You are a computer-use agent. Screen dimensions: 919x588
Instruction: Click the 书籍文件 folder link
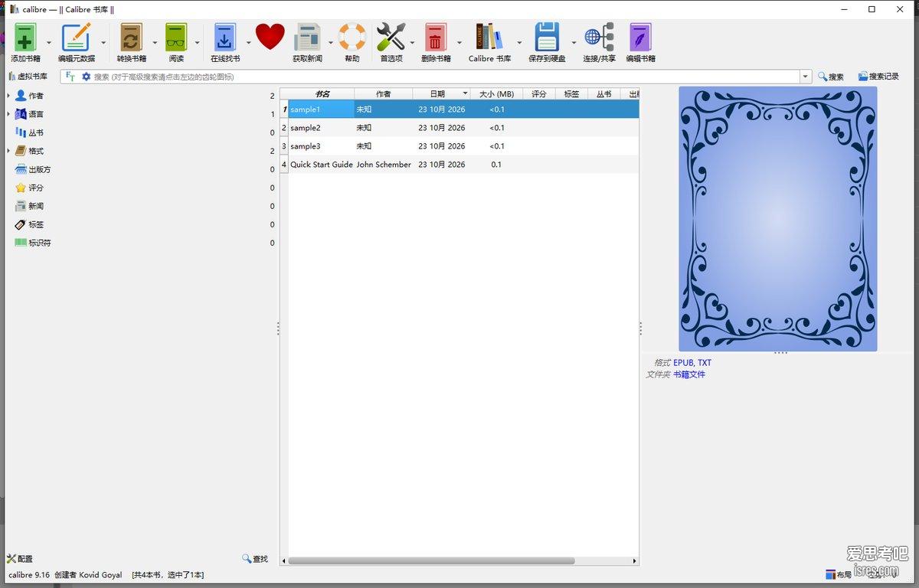689,374
